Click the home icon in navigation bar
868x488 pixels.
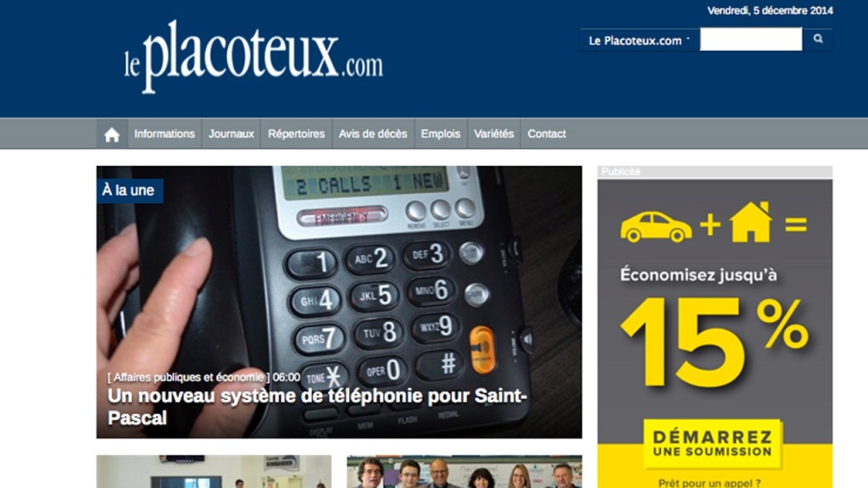click(112, 134)
